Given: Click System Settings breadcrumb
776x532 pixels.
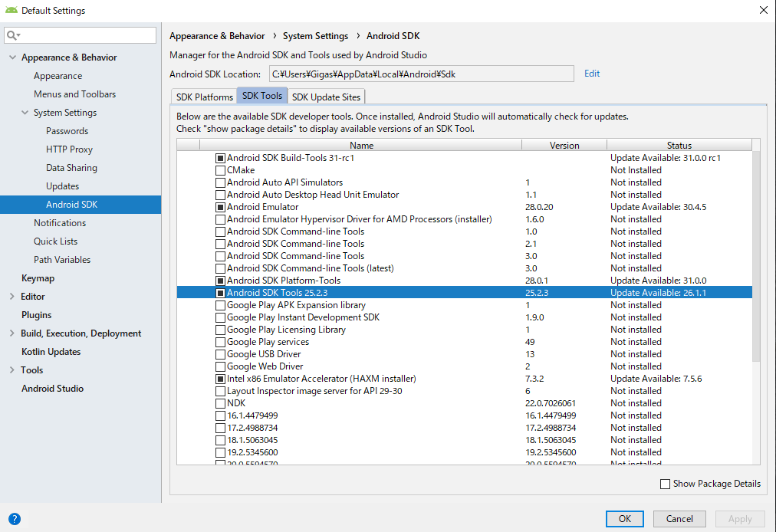Looking at the screenshot, I should click(x=315, y=35).
